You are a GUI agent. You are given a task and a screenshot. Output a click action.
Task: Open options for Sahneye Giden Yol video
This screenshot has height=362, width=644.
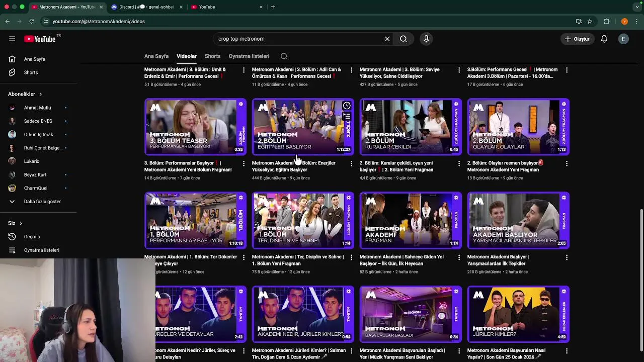pos(459,257)
